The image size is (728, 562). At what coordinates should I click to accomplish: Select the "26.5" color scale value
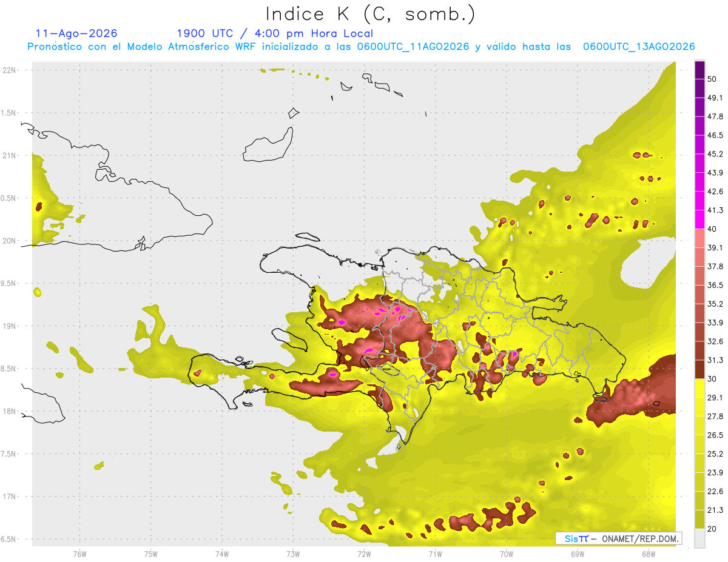pos(715,435)
